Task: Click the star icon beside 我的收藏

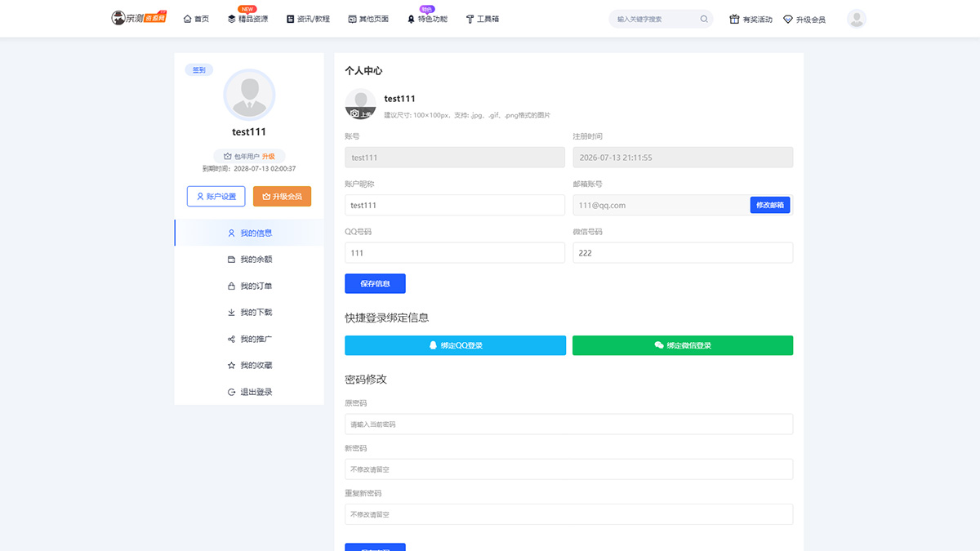Action: (x=231, y=366)
